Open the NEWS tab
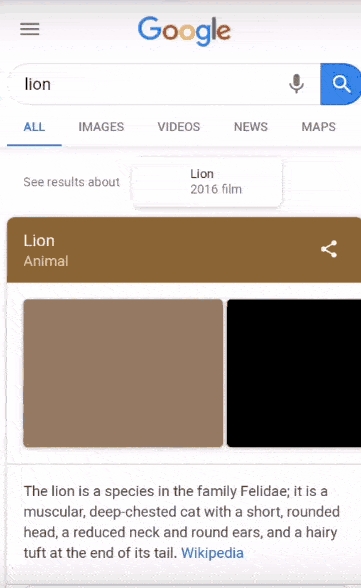Image resolution: width=361 pixels, height=588 pixels. pos(251,127)
